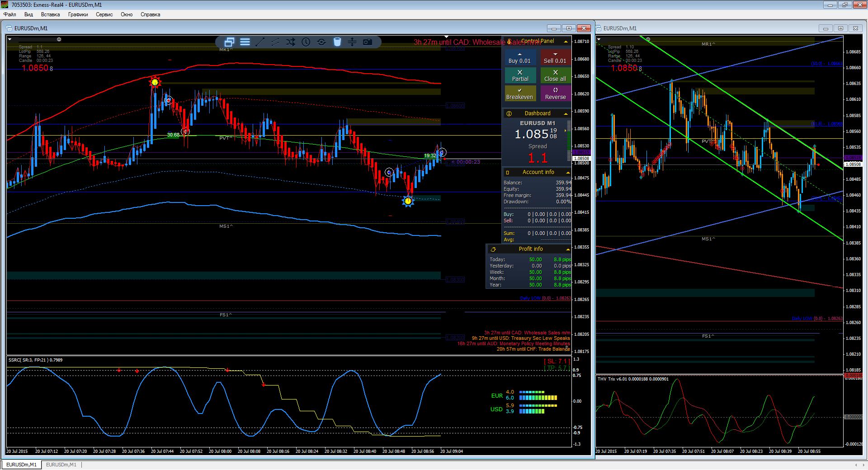Collapse the Dashboard section
The image size is (868, 470).
566,114
